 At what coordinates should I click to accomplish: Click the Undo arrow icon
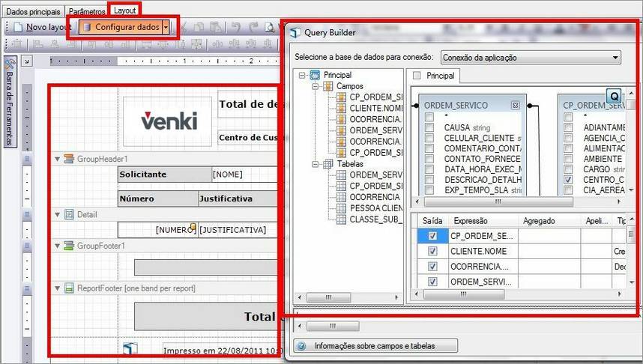(236, 28)
